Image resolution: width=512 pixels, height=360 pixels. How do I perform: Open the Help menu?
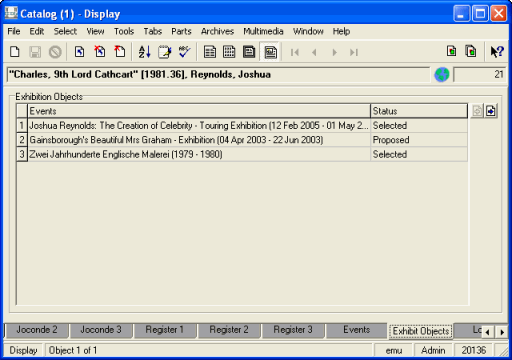click(341, 31)
